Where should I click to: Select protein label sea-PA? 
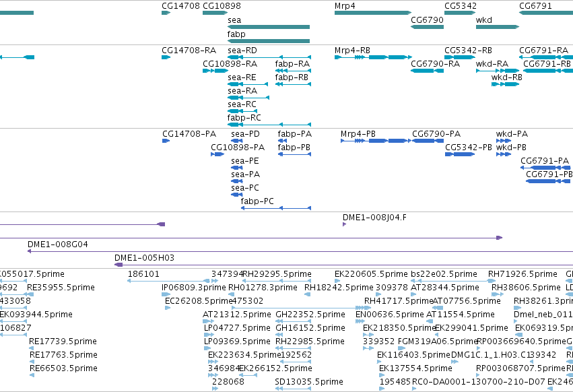pos(245,174)
